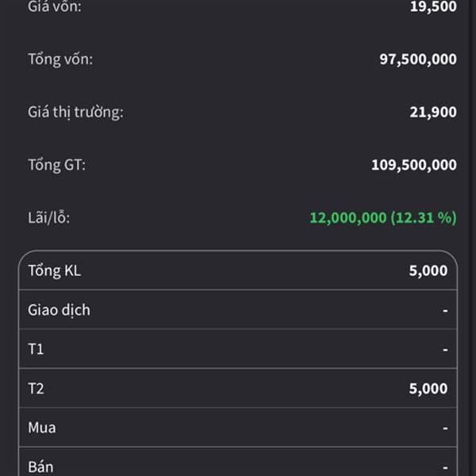Click the 5,000 value in Tổng KL row
This screenshot has width=476, height=476.
pos(428,271)
